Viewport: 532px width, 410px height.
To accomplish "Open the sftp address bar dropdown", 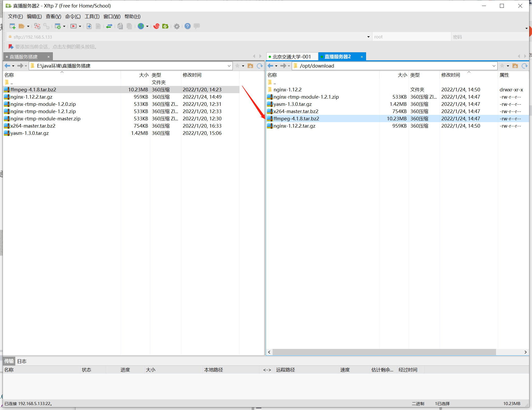I will (x=368, y=37).
